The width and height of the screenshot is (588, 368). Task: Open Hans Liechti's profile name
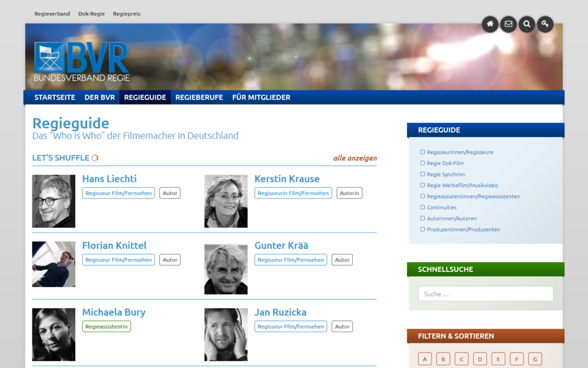[109, 179]
